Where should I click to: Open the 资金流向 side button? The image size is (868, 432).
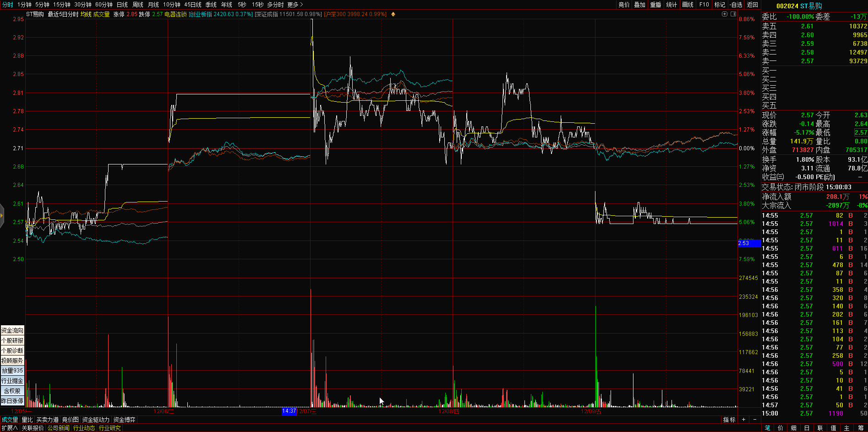pyautogui.click(x=12, y=330)
